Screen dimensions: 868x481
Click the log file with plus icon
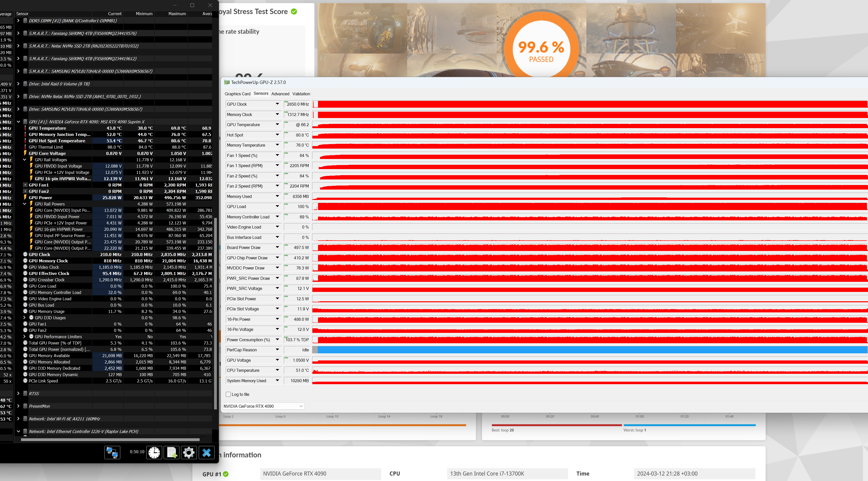[x=172, y=452]
